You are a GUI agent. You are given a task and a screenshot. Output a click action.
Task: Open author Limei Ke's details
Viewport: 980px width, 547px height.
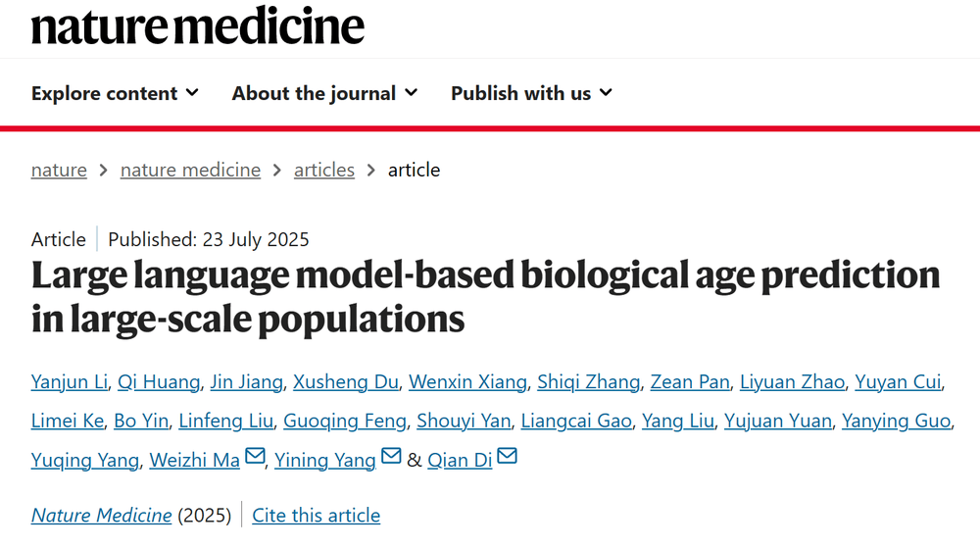[x=68, y=422]
